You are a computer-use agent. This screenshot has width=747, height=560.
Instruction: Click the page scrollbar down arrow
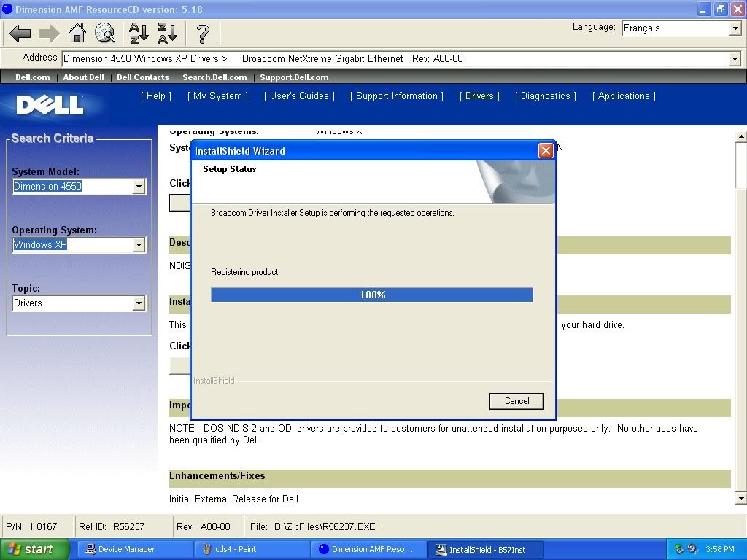coord(741,499)
